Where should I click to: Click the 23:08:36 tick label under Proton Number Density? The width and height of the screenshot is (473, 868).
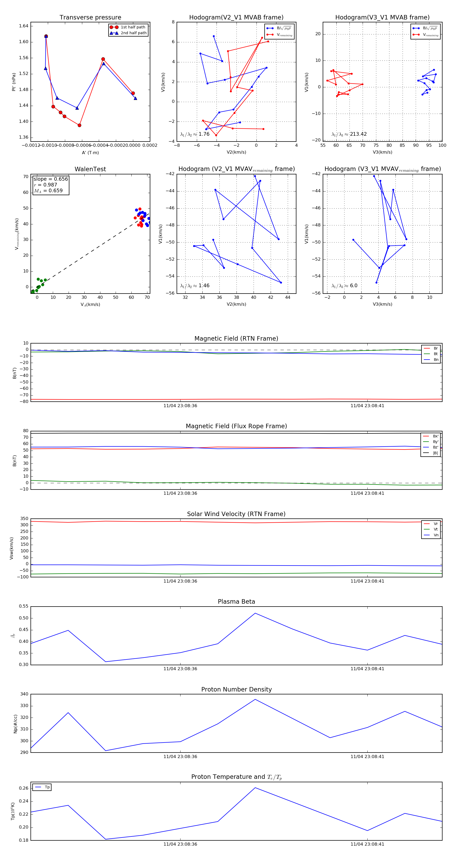pos(181,756)
